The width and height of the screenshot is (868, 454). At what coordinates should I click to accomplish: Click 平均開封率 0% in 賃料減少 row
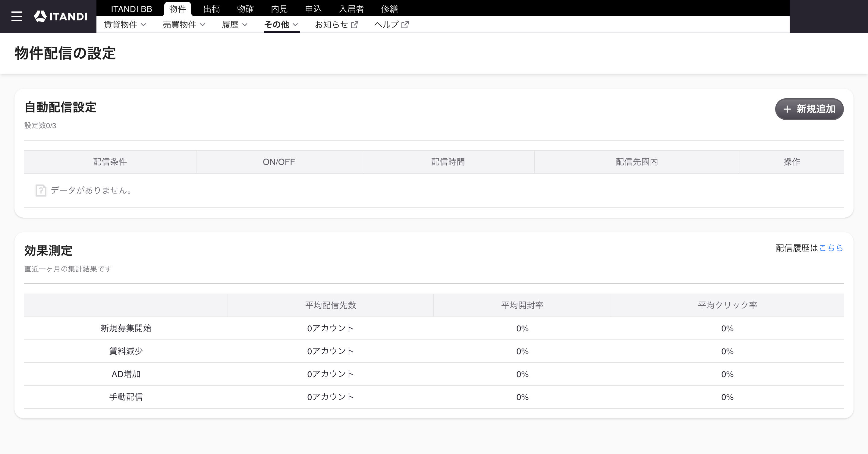click(522, 352)
